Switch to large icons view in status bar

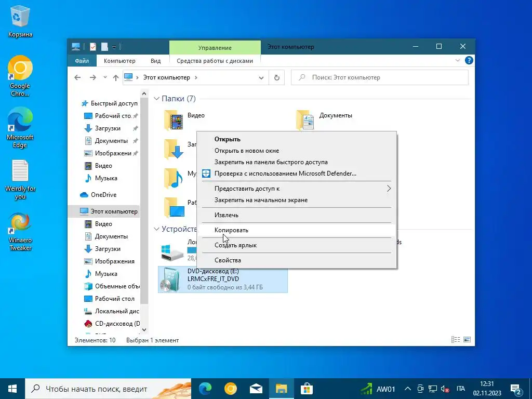pyautogui.click(x=467, y=340)
